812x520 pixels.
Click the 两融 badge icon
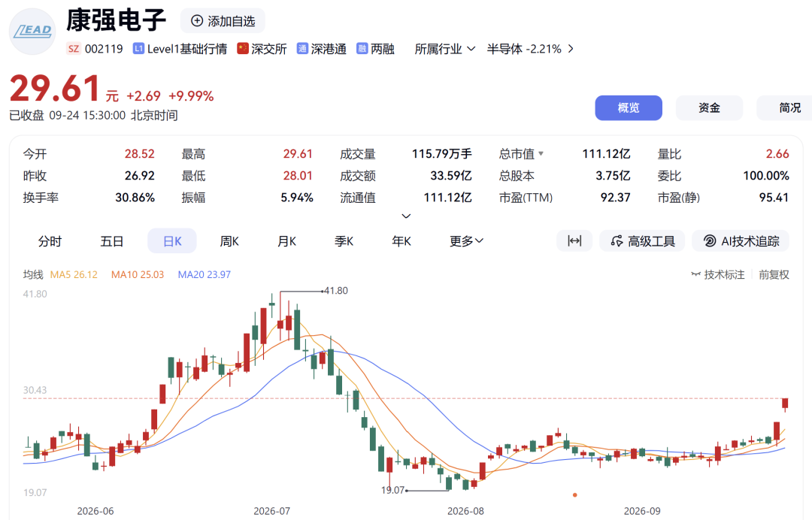362,49
